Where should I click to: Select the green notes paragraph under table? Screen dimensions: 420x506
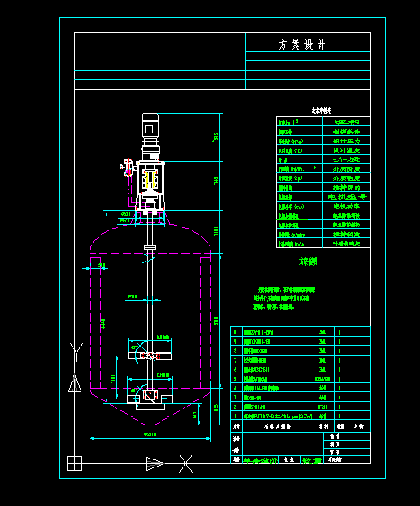click(285, 298)
